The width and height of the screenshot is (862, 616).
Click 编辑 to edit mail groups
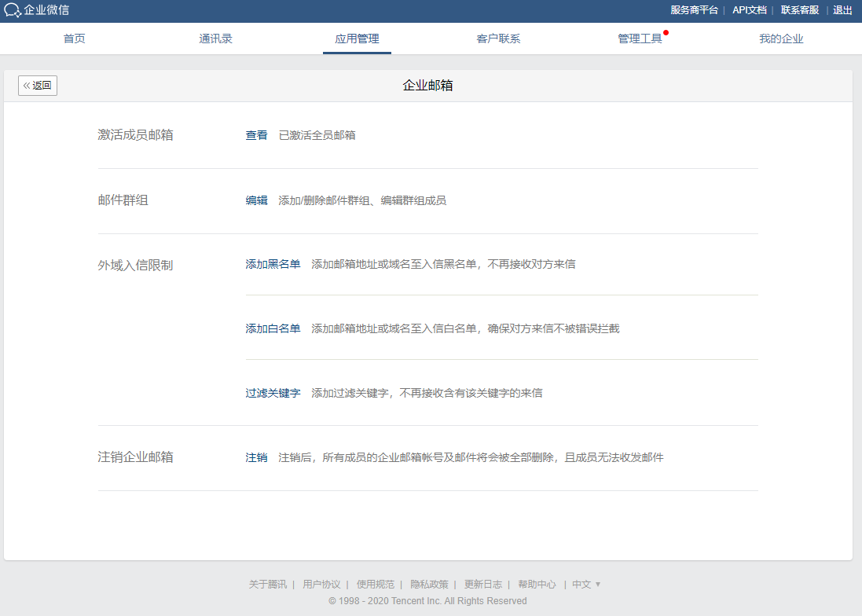(x=256, y=200)
